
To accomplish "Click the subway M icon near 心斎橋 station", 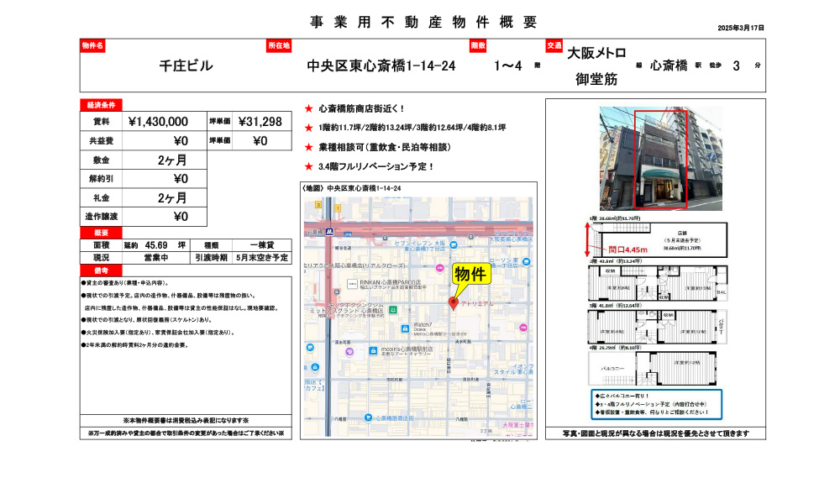I will tap(328, 231).
